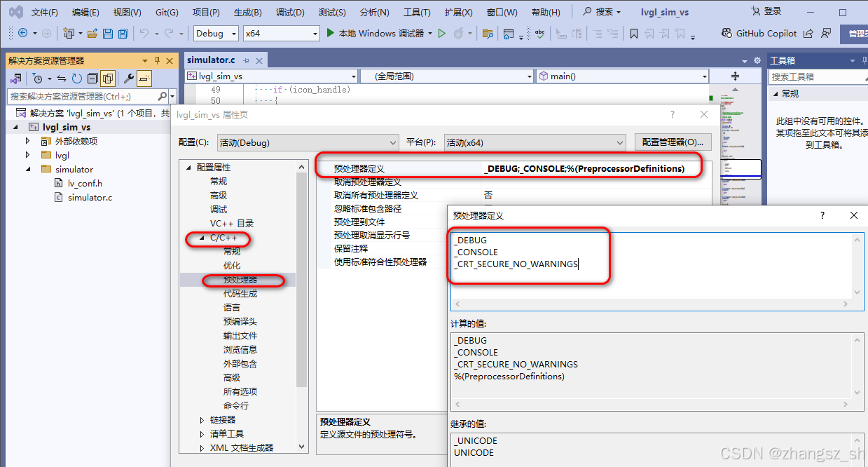The width and height of the screenshot is (868, 467).
Task: Save the current file with disk icon
Action: [108, 33]
